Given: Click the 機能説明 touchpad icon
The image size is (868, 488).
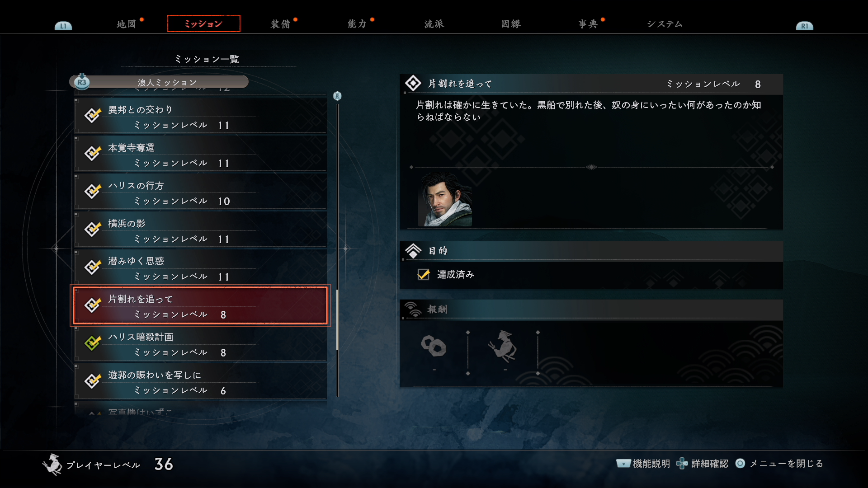Looking at the screenshot, I should [x=623, y=464].
